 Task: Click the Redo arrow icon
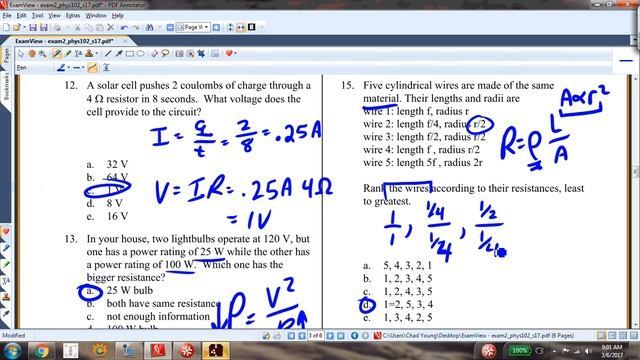(x=135, y=27)
